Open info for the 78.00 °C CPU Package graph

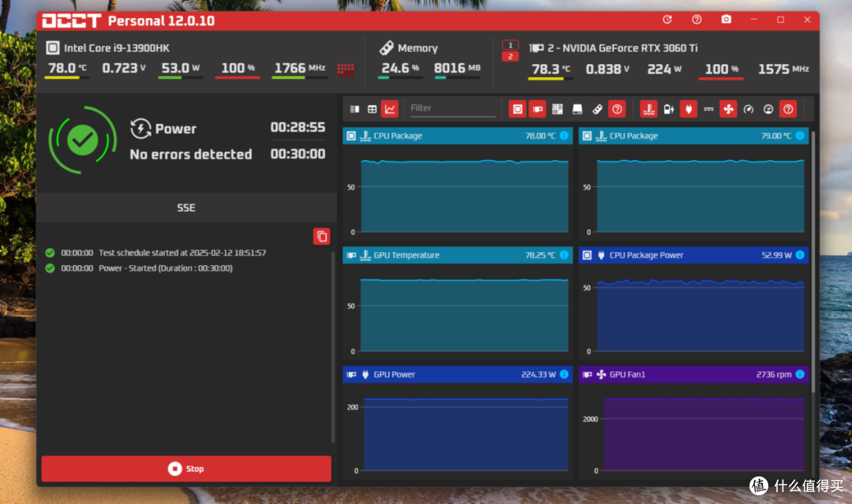[x=564, y=136]
